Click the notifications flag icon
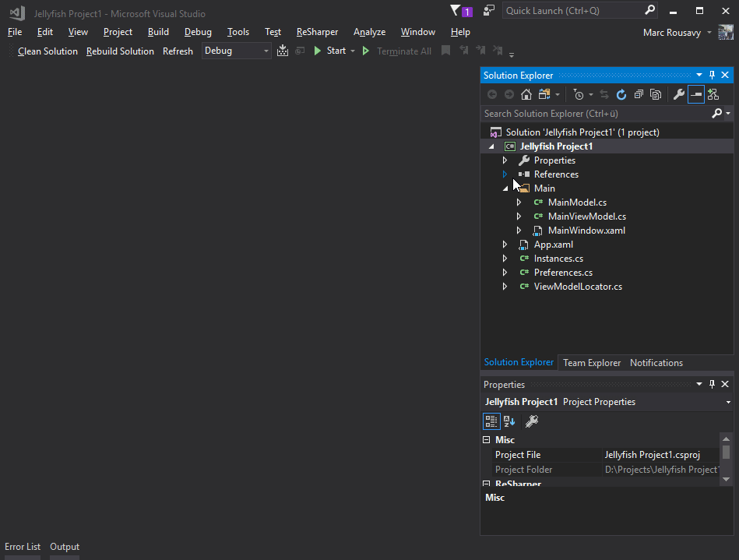This screenshot has width=739, height=560. [456, 10]
